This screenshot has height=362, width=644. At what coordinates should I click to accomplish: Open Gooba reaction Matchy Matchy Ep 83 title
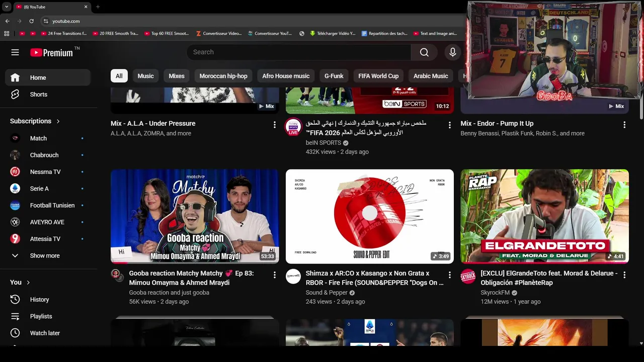[191, 278]
